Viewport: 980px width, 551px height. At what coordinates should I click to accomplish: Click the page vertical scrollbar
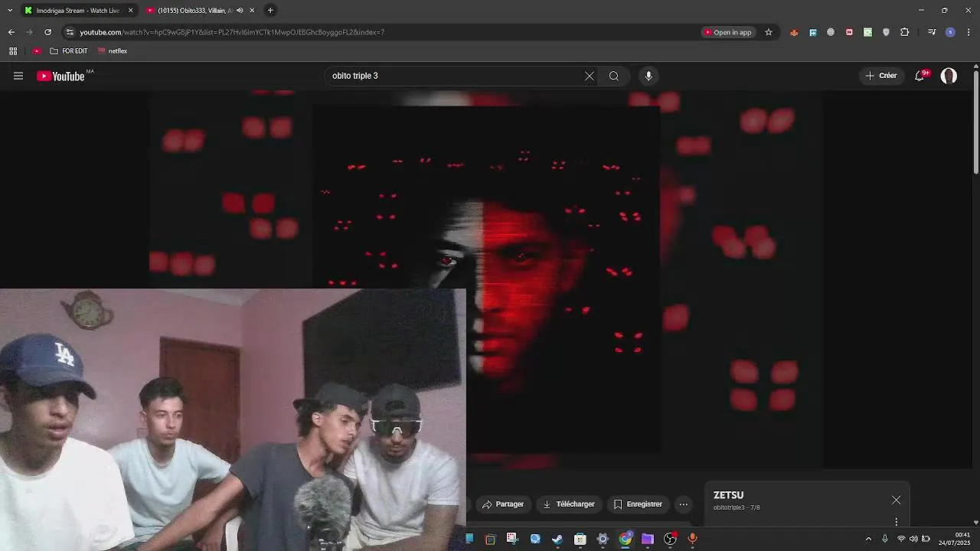click(975, 122)
